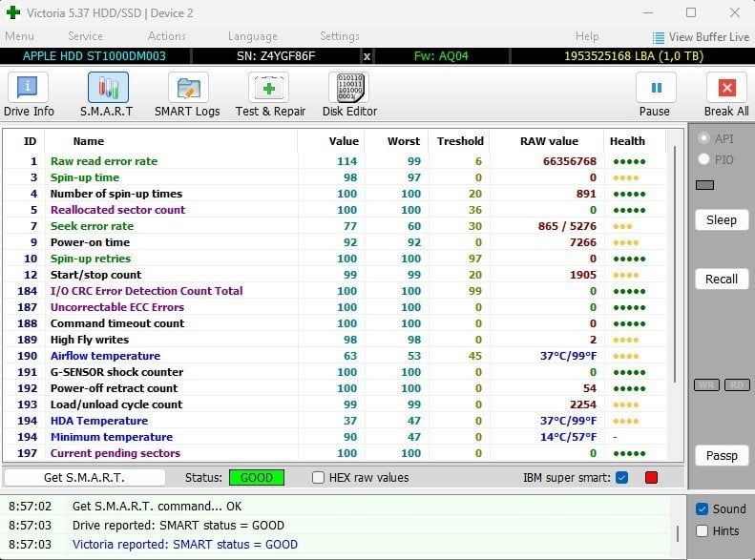Click the WR indicator
This screenshot has width=755, height=560.
[x=706, y=384]
